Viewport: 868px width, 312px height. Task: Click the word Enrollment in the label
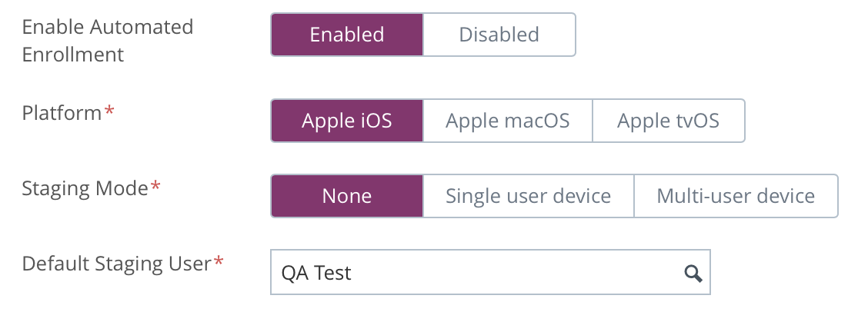point(73,55)
